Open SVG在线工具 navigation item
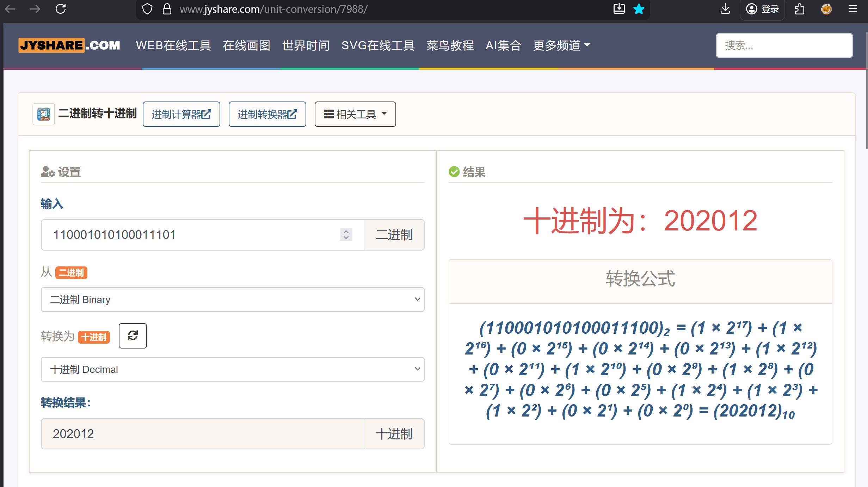The image size is (868, 487). 378,45
